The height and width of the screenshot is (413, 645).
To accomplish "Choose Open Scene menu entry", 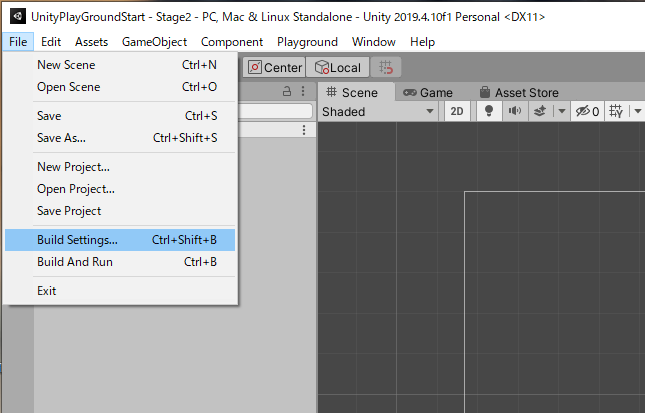I will tap(120, 87).
